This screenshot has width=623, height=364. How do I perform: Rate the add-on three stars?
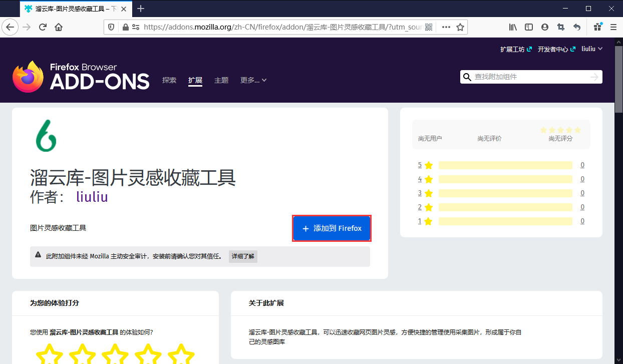pyautogui.click(x=115, y=354)
